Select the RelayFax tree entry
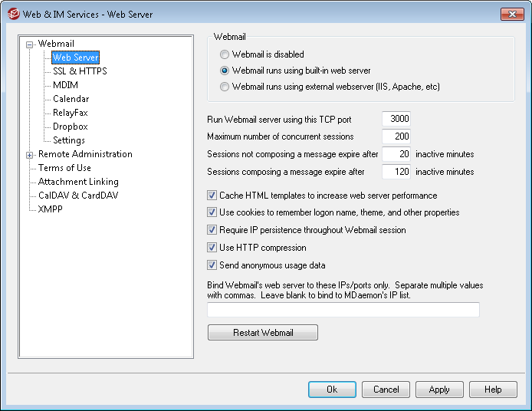 point(71,113)
